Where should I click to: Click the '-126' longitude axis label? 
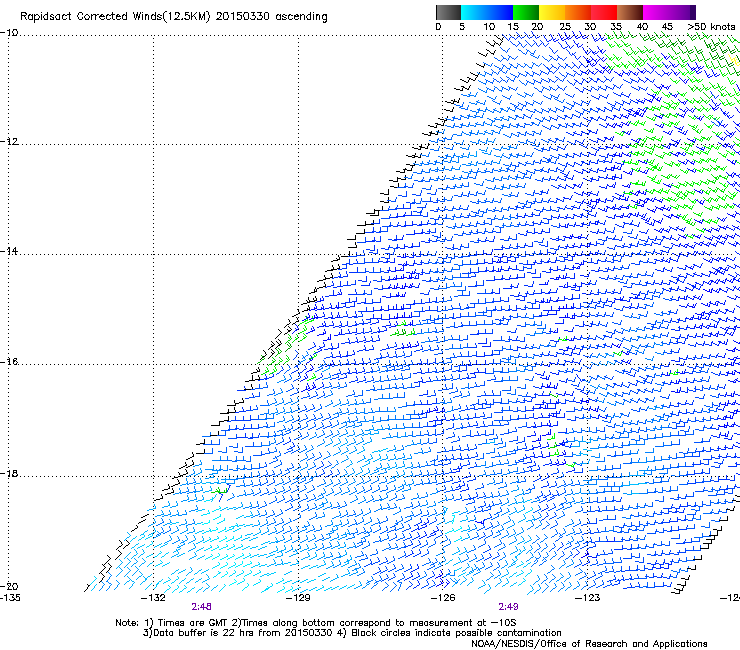[x=443, y=598]
